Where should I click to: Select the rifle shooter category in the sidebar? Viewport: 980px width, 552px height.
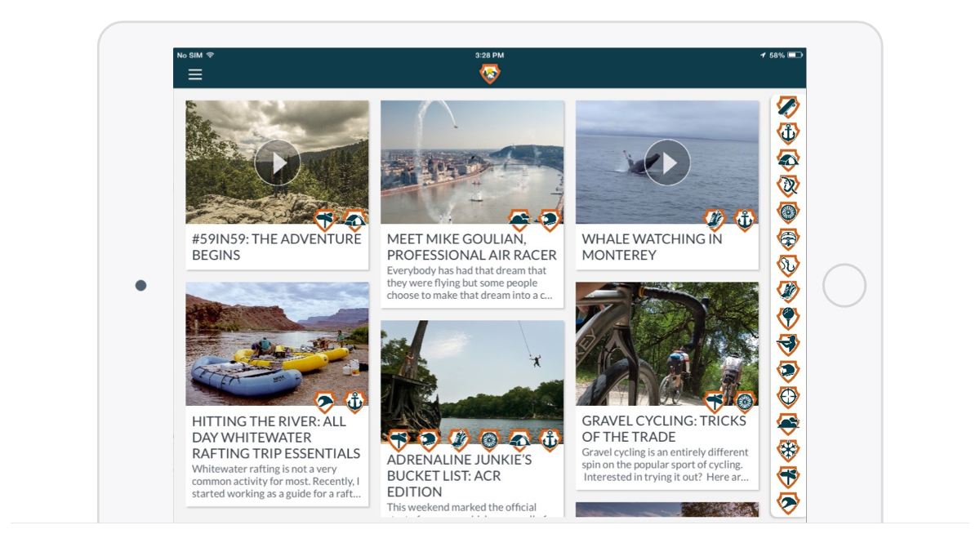tap(788, 345)
